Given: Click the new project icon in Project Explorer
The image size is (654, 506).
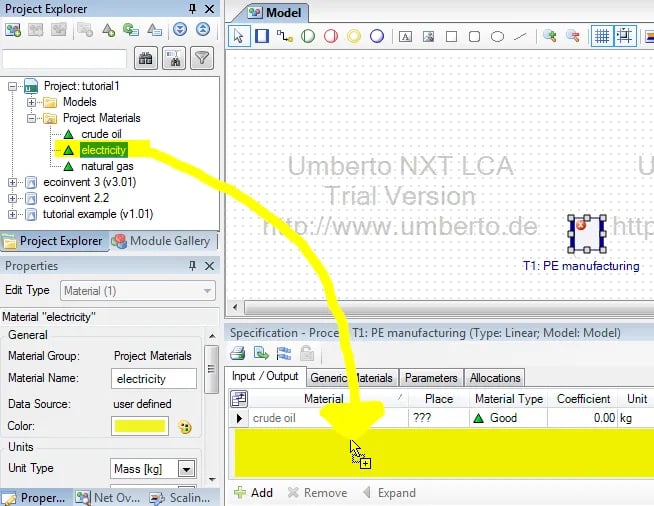Looking at the screenshot, I should [x=13, y=30].
